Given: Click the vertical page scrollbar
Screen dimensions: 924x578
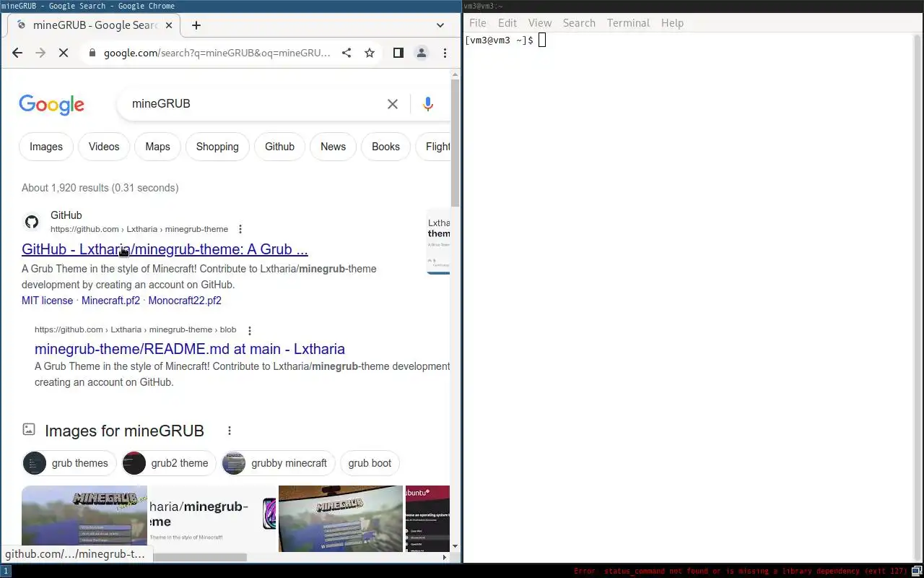Looking at the screenshot, I should click(x=455, y=142).
